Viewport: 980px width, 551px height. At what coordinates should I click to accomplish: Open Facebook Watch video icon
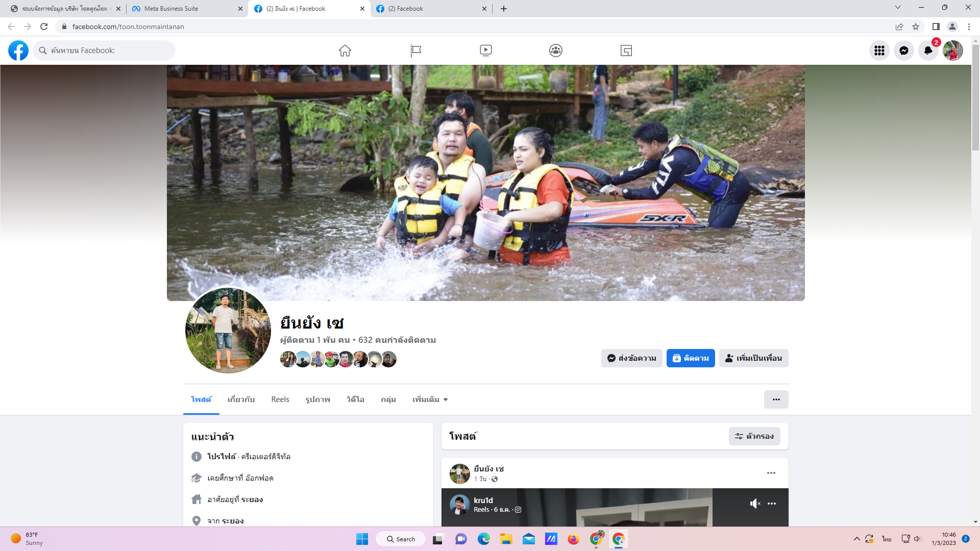tap(485, 51)
